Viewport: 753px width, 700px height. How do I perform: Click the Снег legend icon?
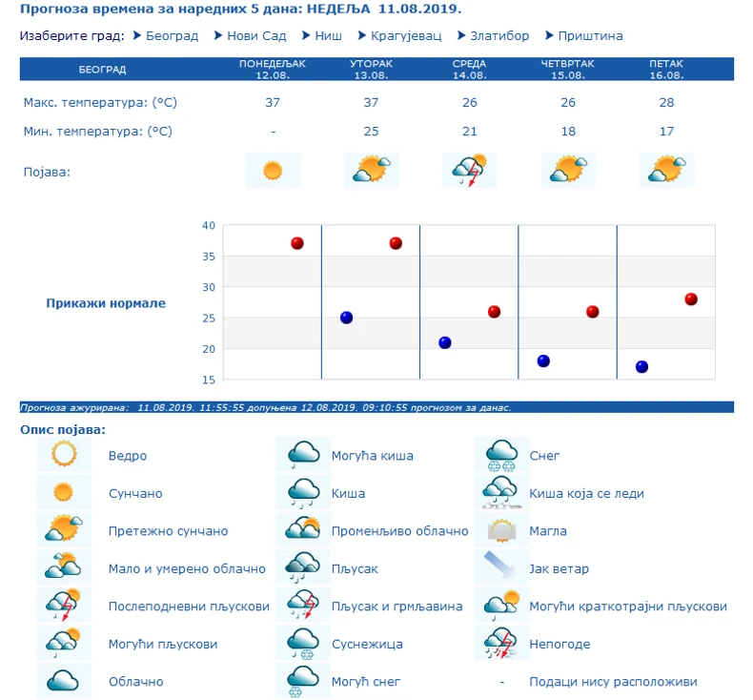click(501, 455)
